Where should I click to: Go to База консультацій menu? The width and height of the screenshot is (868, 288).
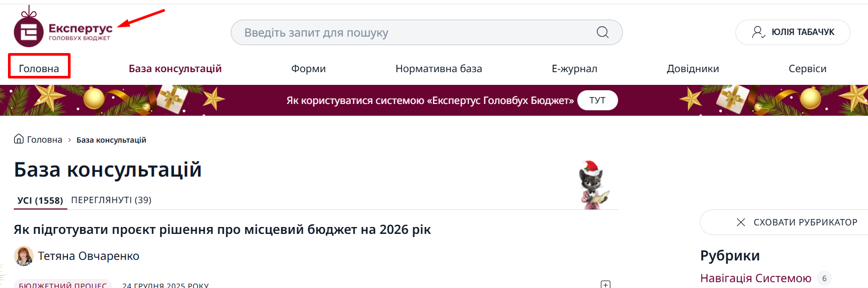coord(175,68)
